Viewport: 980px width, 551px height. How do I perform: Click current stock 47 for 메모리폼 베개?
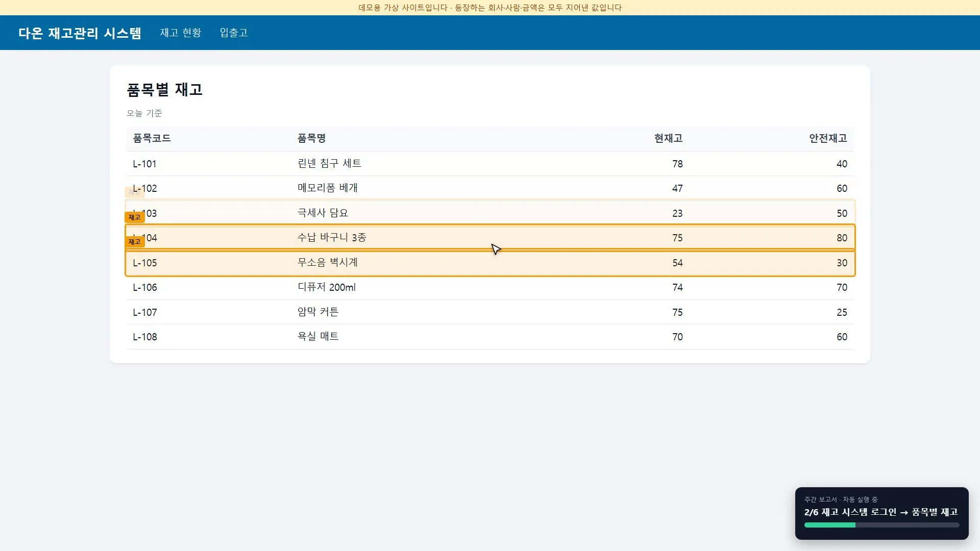coord(677,188)
